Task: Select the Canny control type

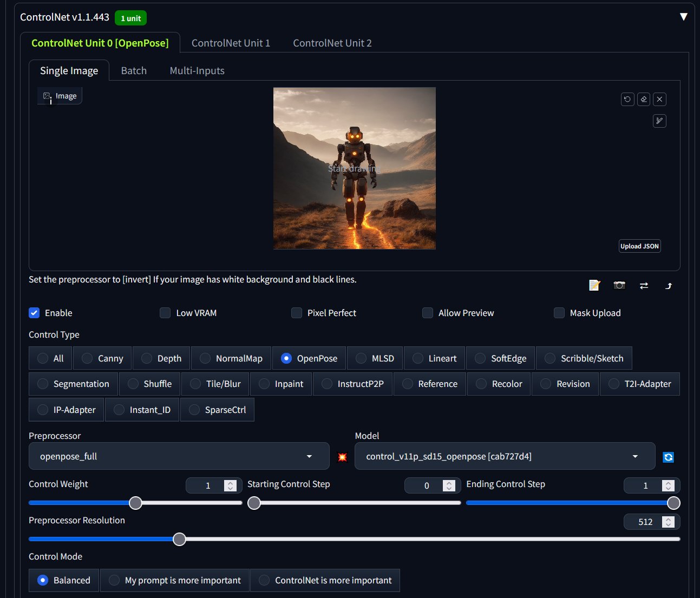Action: pyautogui.click(x=102, y=358)
